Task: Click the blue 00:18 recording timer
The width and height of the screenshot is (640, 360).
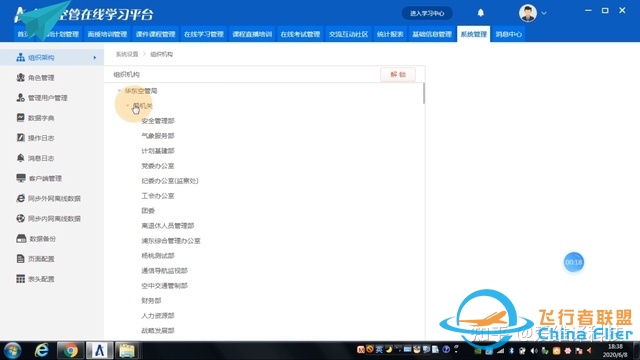Action: tap(573, 262)
